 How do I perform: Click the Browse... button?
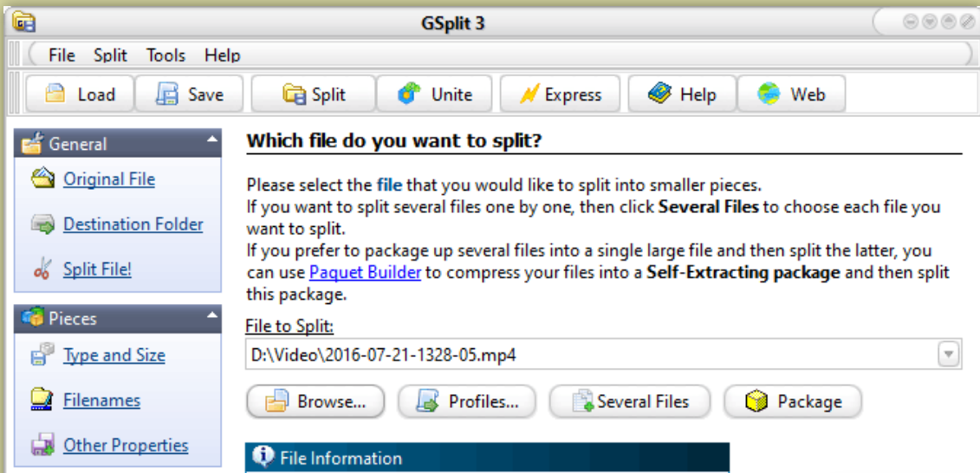pos(315,402)
